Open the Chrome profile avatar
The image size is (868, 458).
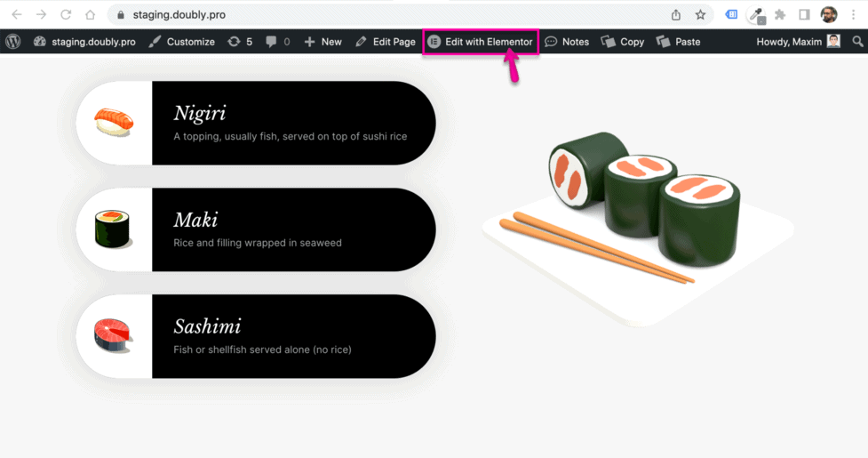pos(829,15)
